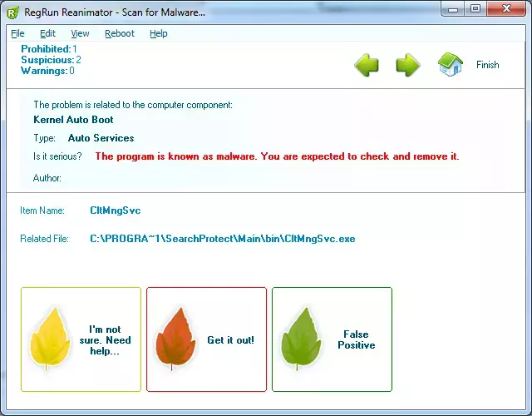The height and width of the screenshot is (416, 532).
Task: Click the Prohibited count label
Action: click(x=49, y=49)
